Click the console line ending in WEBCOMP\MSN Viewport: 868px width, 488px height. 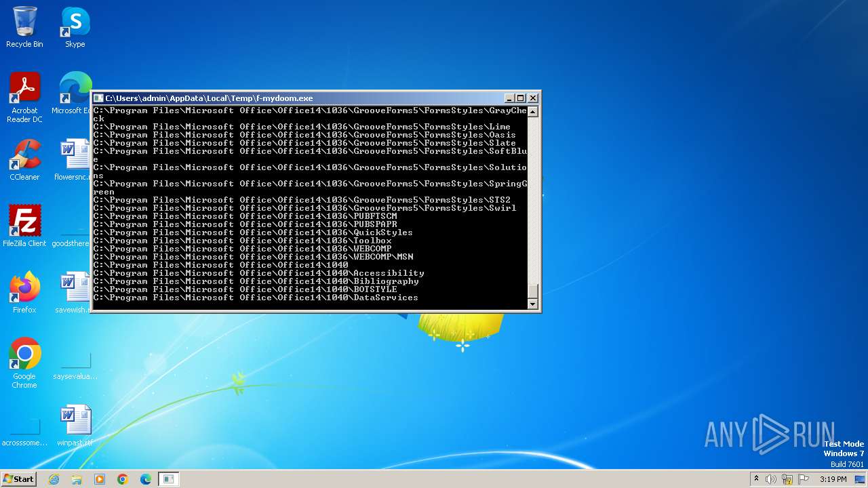[253, 257]
